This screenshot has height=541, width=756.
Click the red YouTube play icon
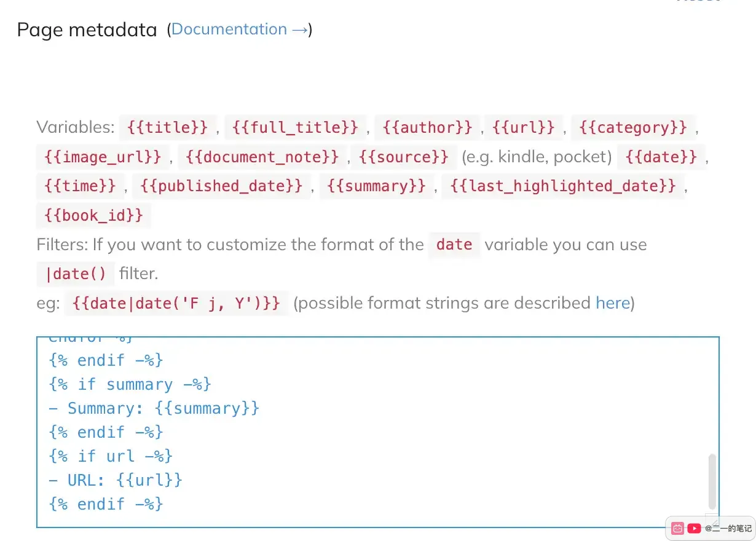coord(694,528)
